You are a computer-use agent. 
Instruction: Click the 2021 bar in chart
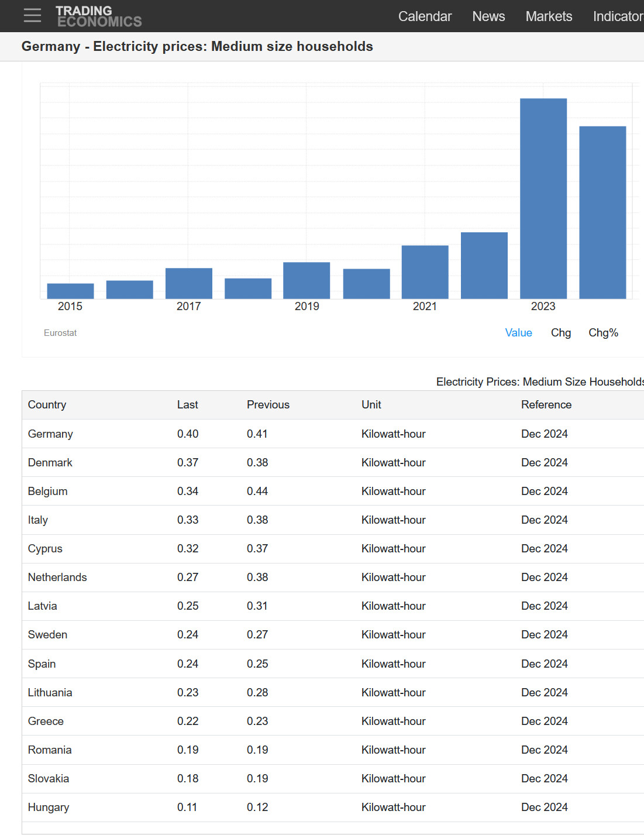(x=425, y=272)
